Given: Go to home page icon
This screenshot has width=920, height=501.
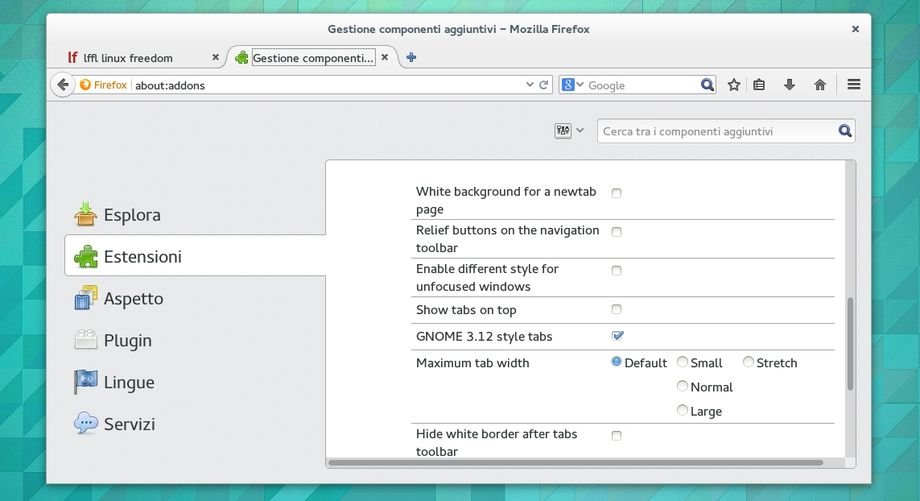Looking at the screenshot, I should tap(820, 85).
